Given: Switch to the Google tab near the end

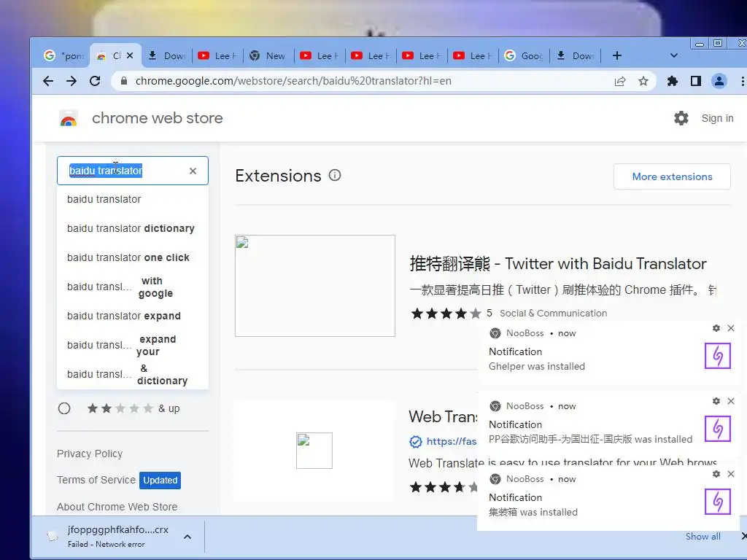Looking at the screenshot, I should tap(524, 55).
